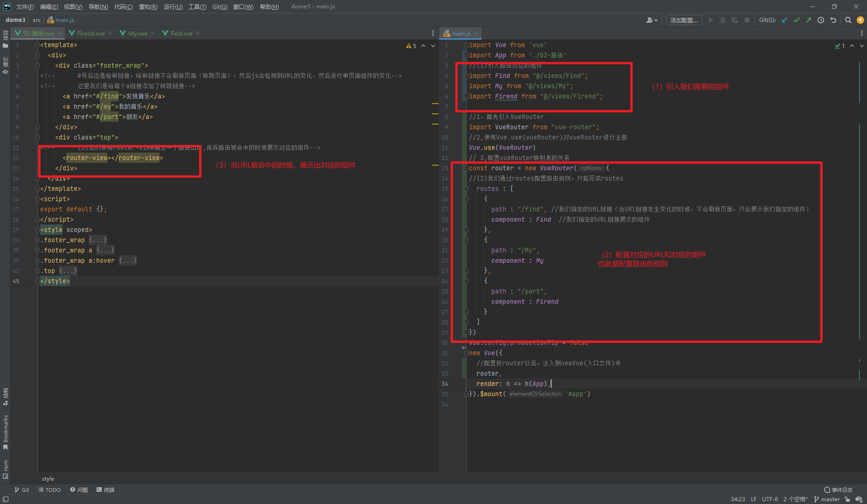Click the orange IDE update arrow icon
This screenshot has width=867, height=504.
(860, 20)
